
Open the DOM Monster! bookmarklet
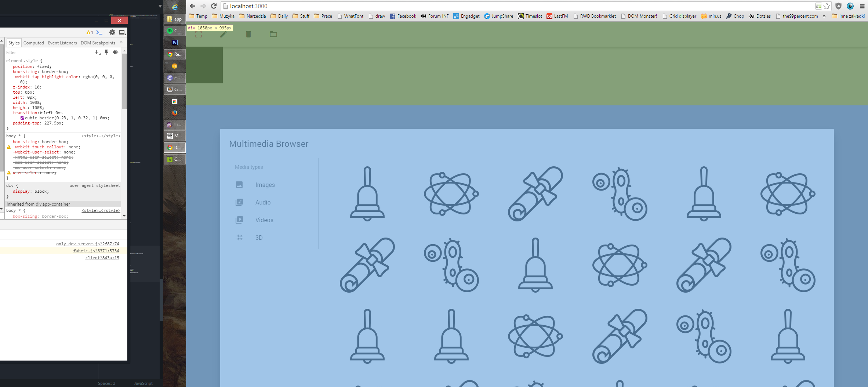tap(639, 16)
